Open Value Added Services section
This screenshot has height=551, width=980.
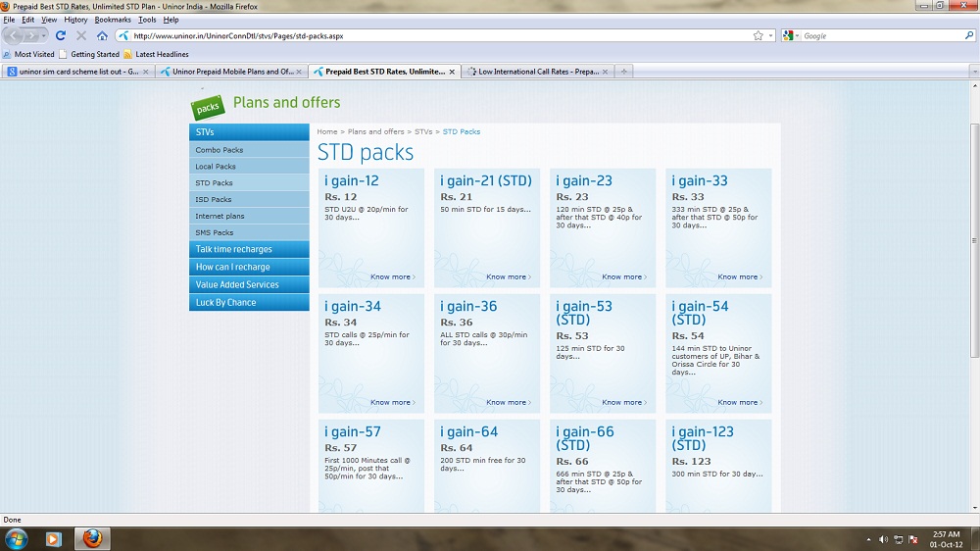tap(249, 284)
